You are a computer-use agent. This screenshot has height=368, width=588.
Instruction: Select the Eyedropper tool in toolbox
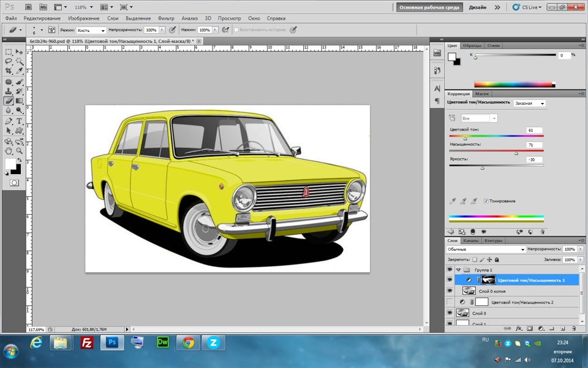click(x=19, y=71)
